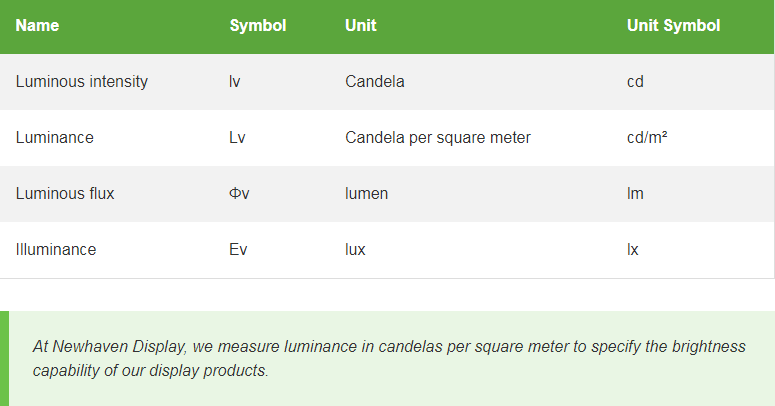Screen dimensions: 775x406
Task: Click the cd/m² unit symbol
Action: tap(647, 137)
